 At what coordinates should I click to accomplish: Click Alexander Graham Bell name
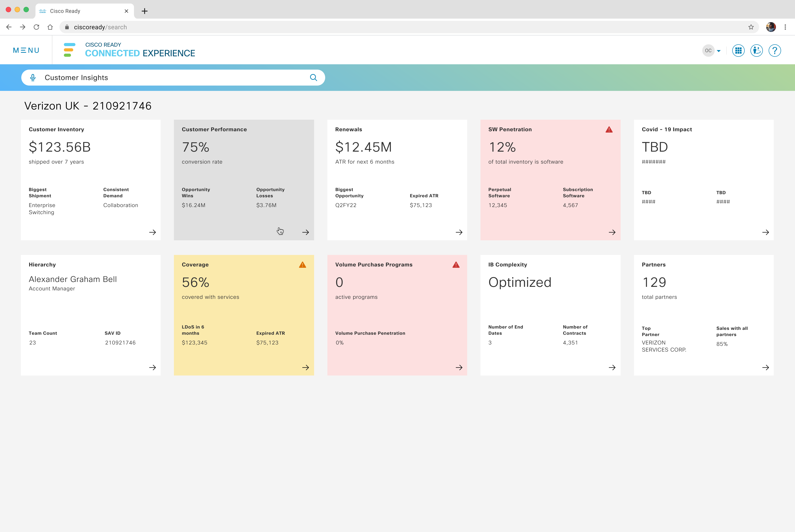point(73,279)
